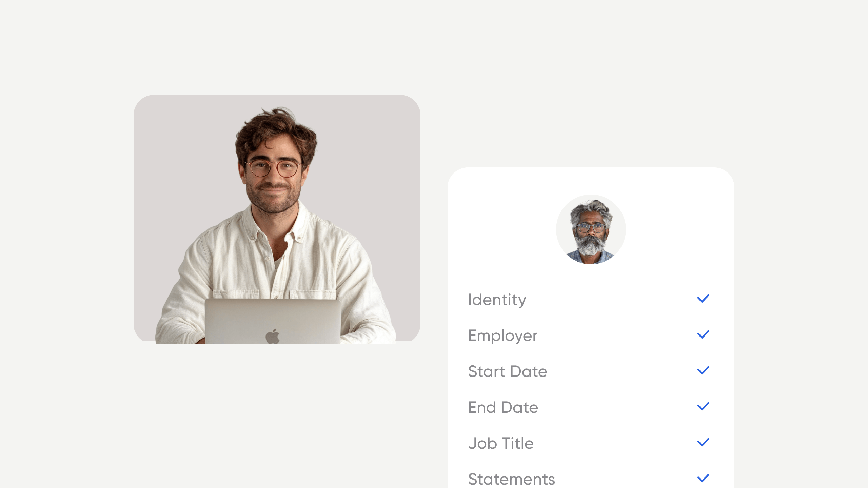Click the smiling man's round glasses
The height and width of the screenshot is (488, 868).
[273, 168]
